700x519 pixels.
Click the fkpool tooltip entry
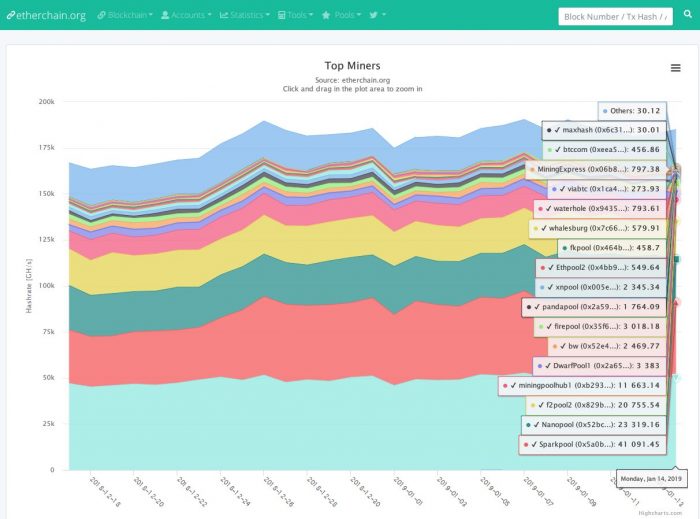(x=612, y=248)
